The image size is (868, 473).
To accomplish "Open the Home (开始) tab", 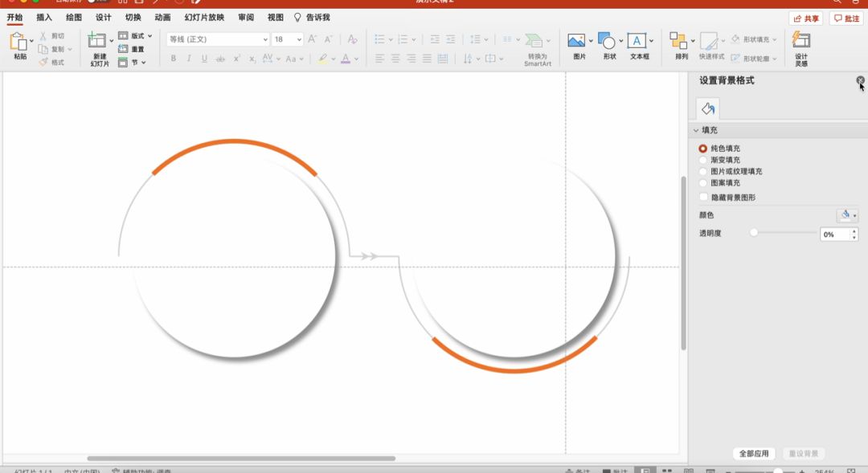I will coord(15,18).
